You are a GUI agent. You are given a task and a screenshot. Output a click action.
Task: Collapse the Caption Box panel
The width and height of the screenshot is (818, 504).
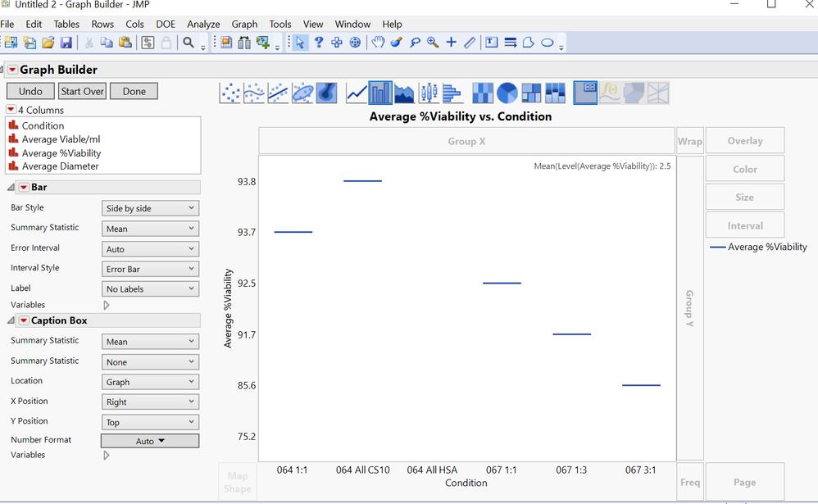pyautogui.click(x=10, y=320)
